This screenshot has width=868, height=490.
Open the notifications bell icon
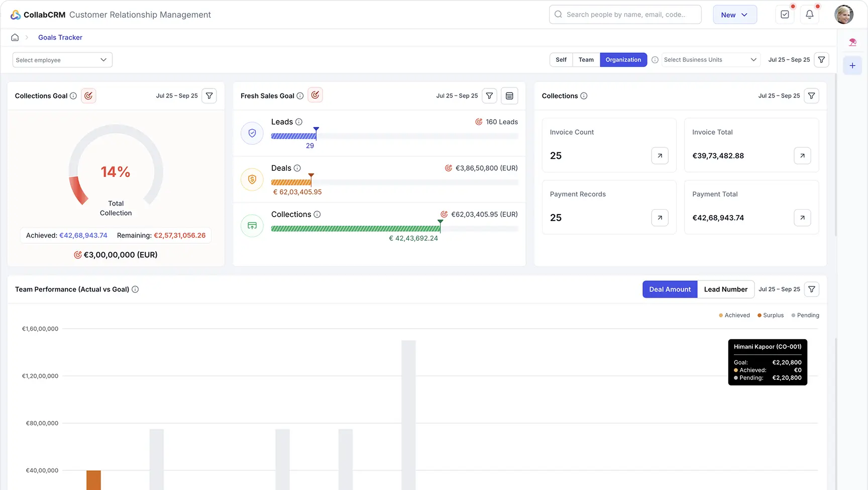click(809, 15)
